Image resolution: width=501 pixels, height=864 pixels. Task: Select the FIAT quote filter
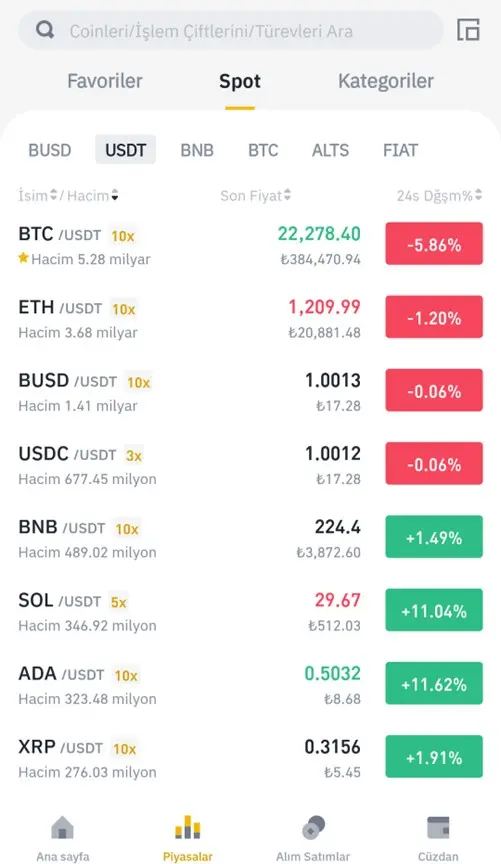coord(401,150)
